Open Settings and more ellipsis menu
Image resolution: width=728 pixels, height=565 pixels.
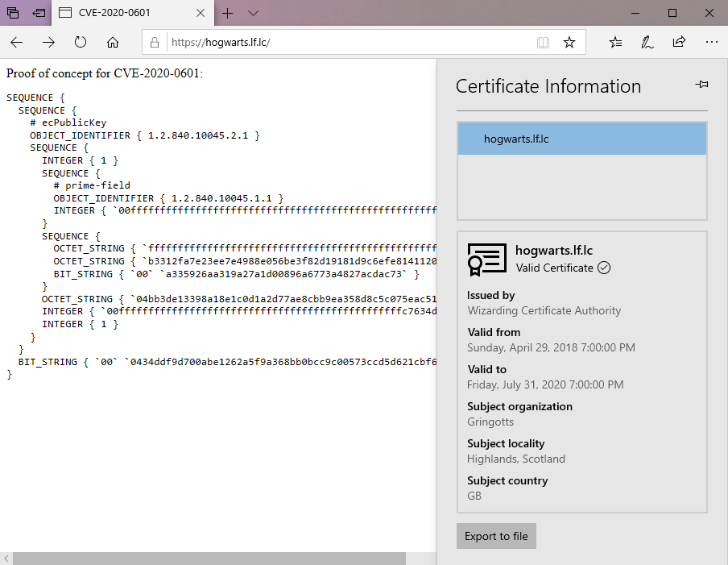coord(712,42)
